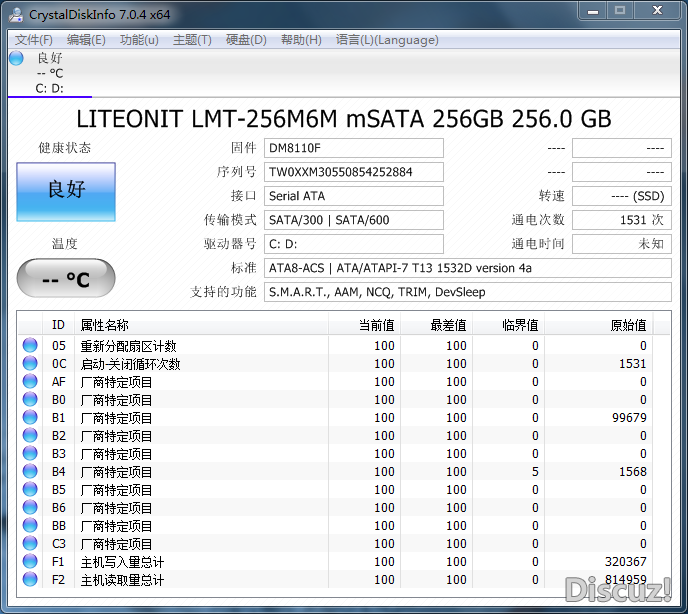Open the 功能(u) menu
This screenshot has width=688, height=614.
point(139,40)
